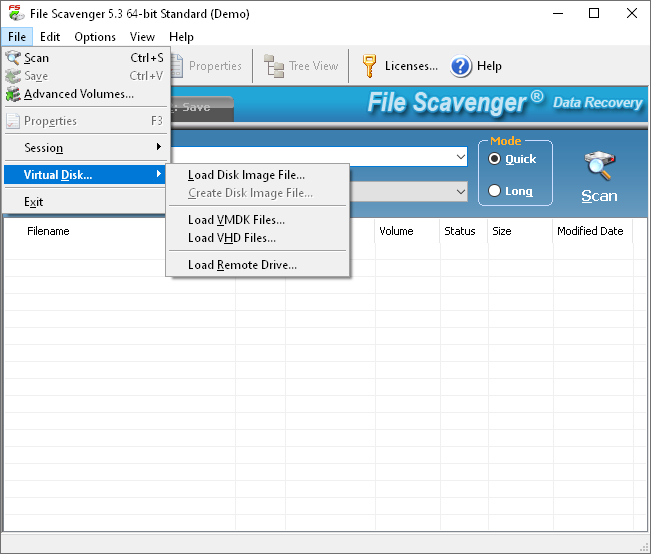651x554 pixels.
Task: Select Load VMDK Files option
Action: point(236,220)
